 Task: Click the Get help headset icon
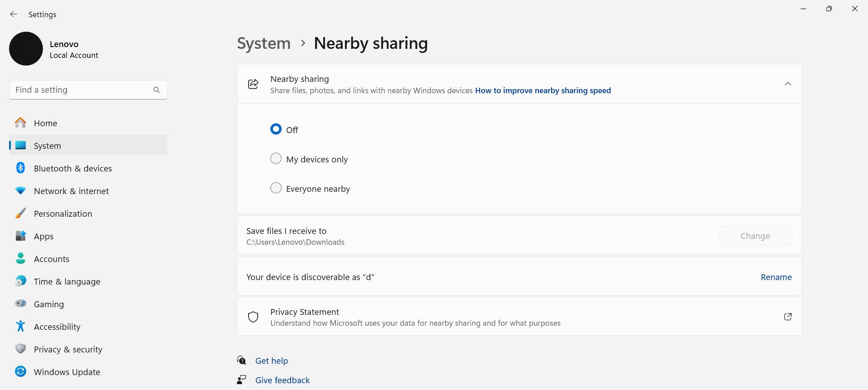pyautogui.click(x=241, y=360)
